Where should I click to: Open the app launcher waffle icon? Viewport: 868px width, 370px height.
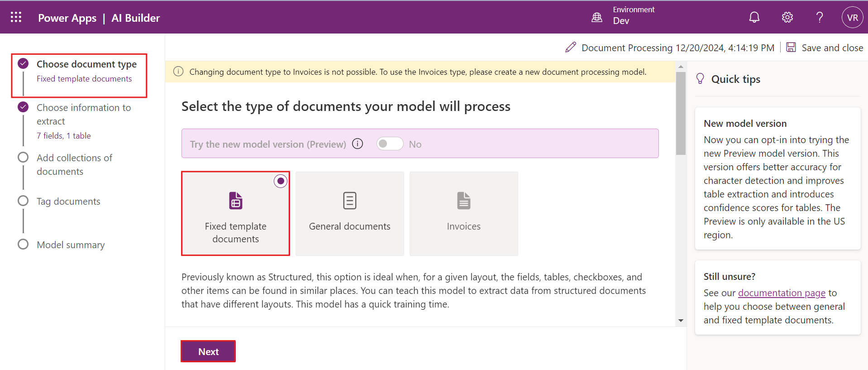coord(16,17)
